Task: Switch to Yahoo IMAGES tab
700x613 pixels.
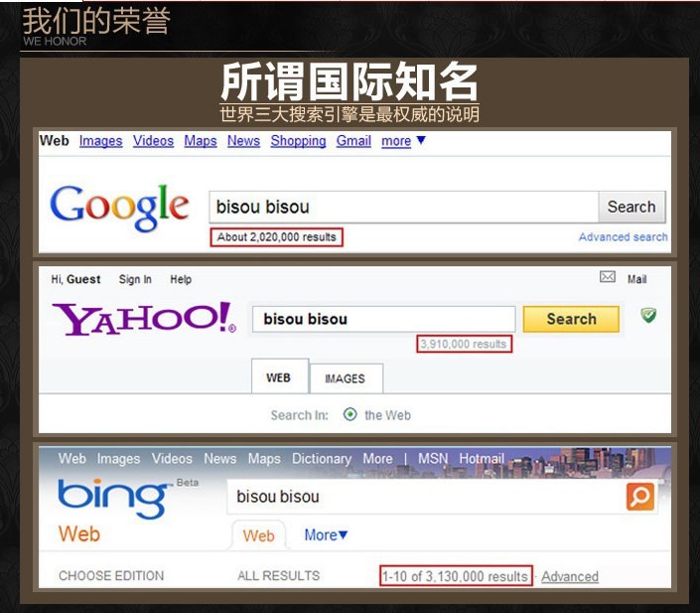Action: (x=346, y=379)
